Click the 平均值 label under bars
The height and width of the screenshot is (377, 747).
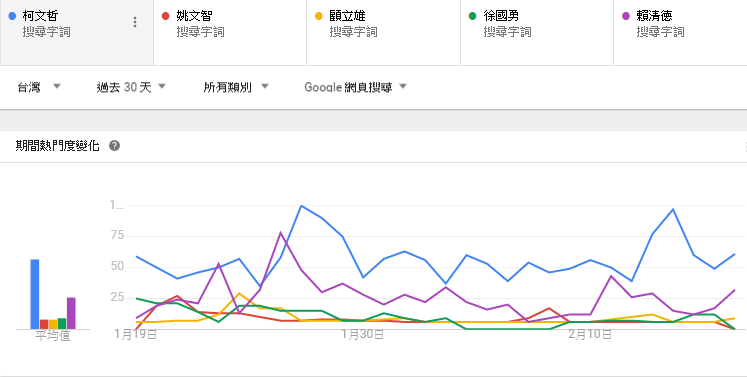click(53, 336)
